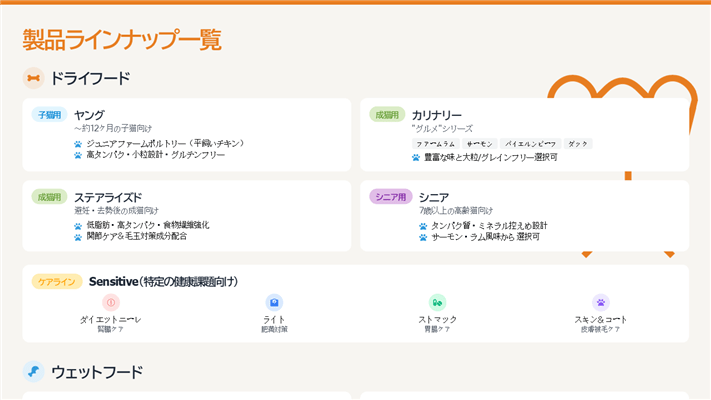Select the red ダイエットニーレ icon
Screen dimensions: 711x400
(x=111, y=302)
